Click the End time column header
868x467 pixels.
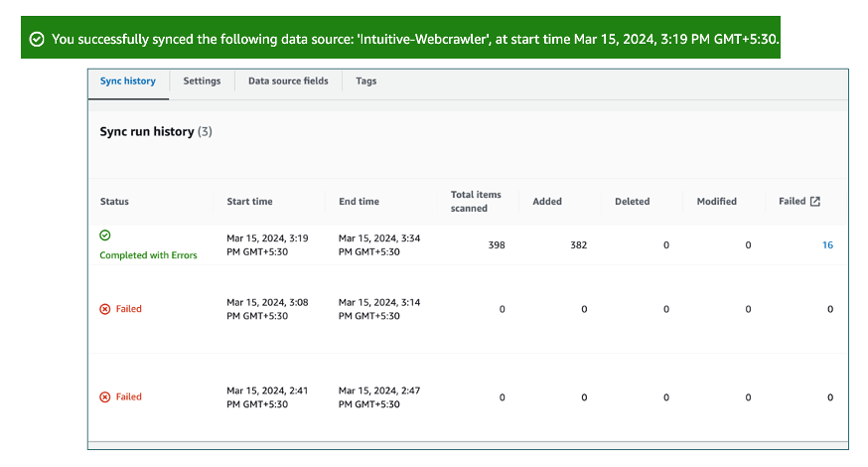coord(359,202)
